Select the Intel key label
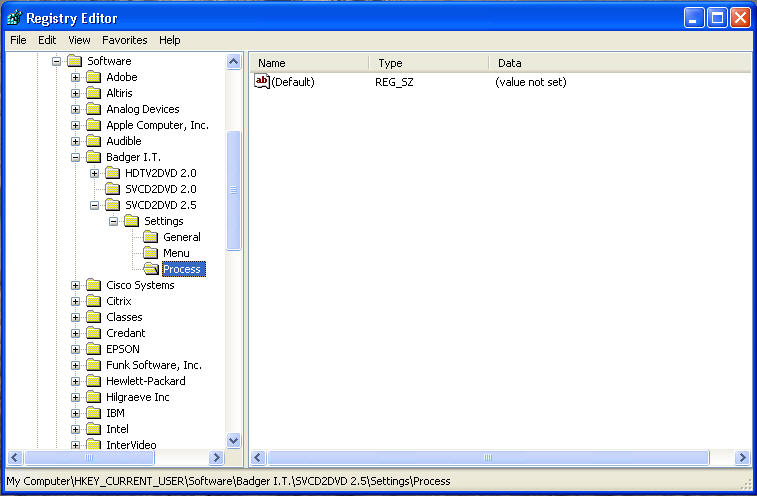This screenshot has height=496, width=757. 117,429
